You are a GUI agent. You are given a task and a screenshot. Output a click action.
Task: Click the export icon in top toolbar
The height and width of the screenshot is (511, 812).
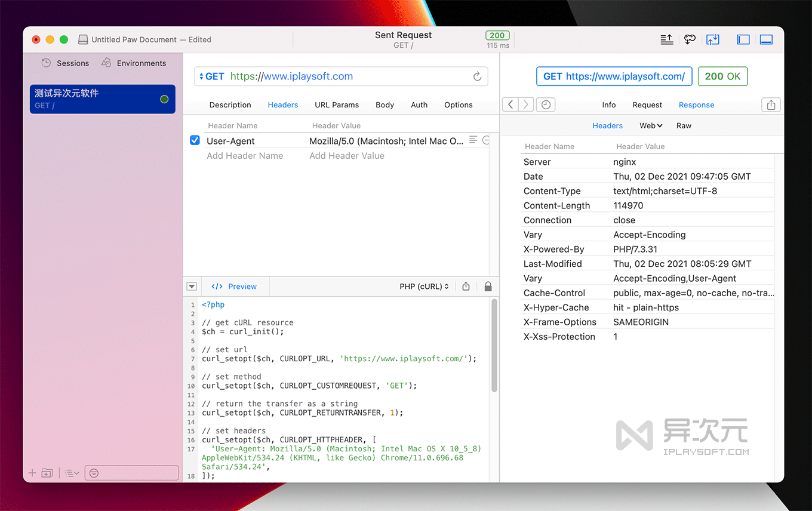tap(667, 39)
